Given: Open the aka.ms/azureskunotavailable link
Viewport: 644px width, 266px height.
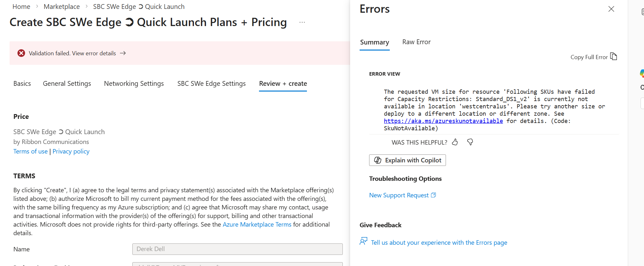Looking at the screenshot, I should pos(443,121).
